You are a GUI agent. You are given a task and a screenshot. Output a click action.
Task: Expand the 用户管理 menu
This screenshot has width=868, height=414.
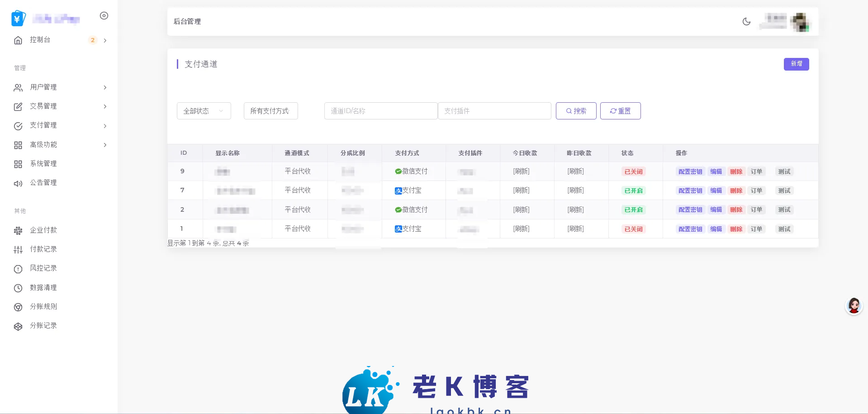tap(43, 87)
